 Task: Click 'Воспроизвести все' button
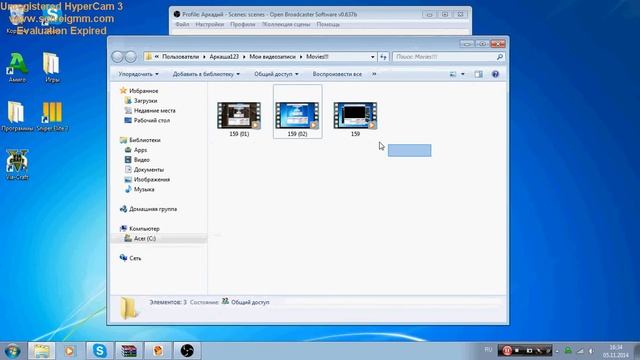337,74
